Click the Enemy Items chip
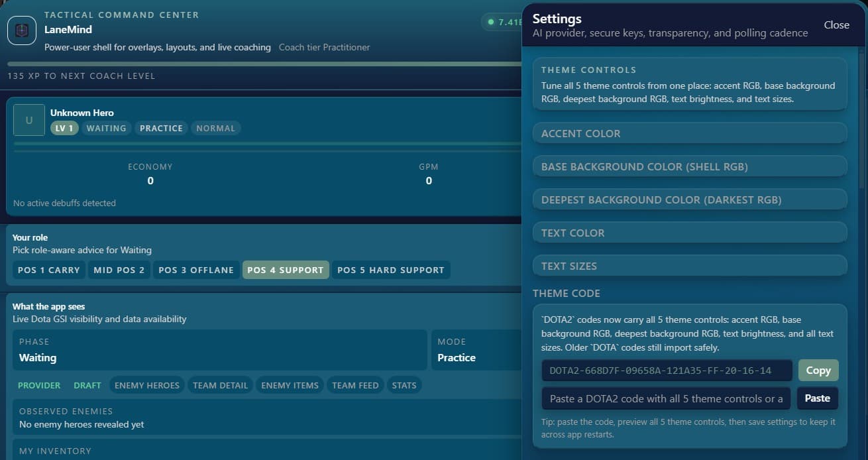 click(290, 385)
